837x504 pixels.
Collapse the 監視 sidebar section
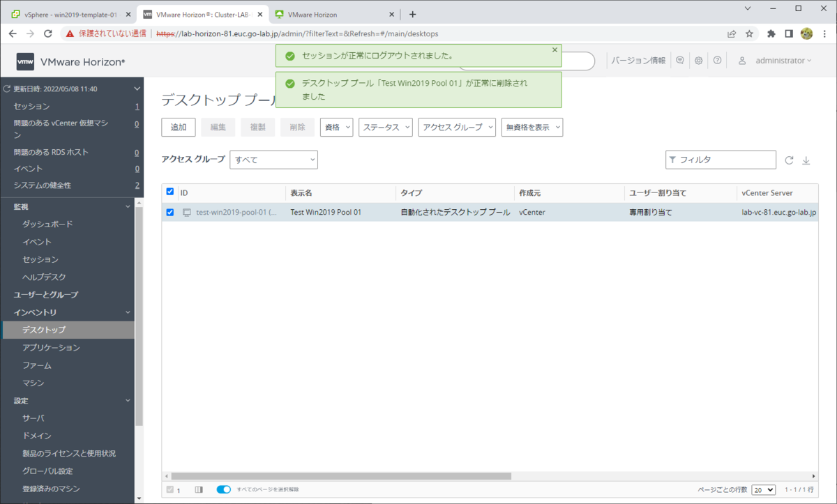127,206
